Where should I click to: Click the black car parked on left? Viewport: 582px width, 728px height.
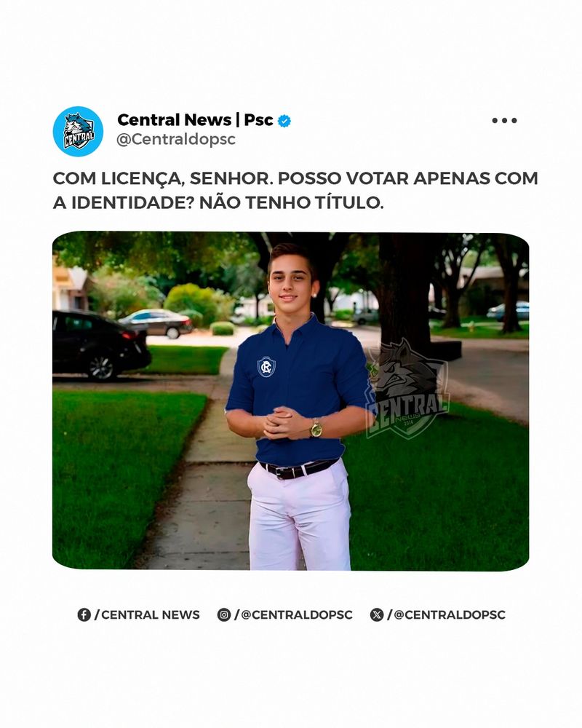(101, 345)
